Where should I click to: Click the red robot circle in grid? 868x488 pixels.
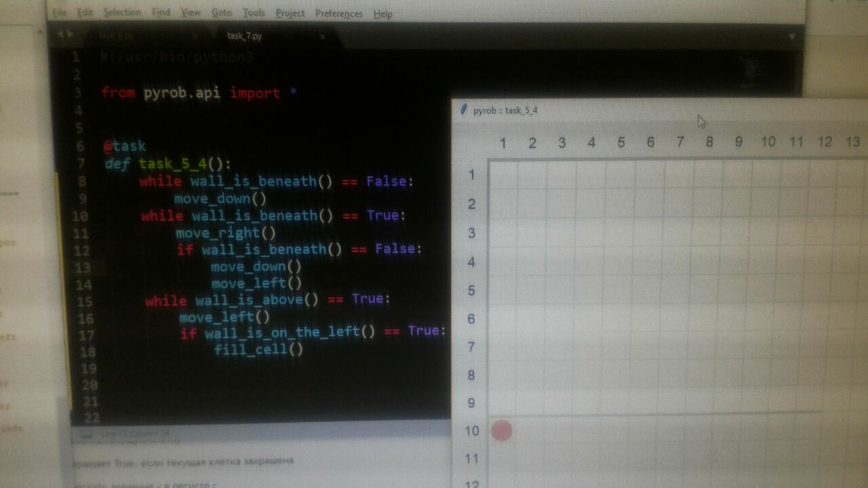click(x=501, y=430)
